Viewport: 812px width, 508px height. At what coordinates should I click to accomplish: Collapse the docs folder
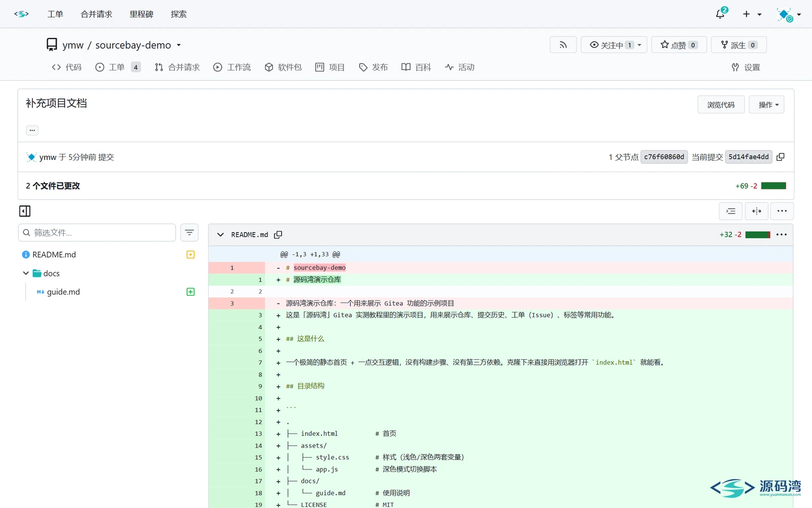26,273
